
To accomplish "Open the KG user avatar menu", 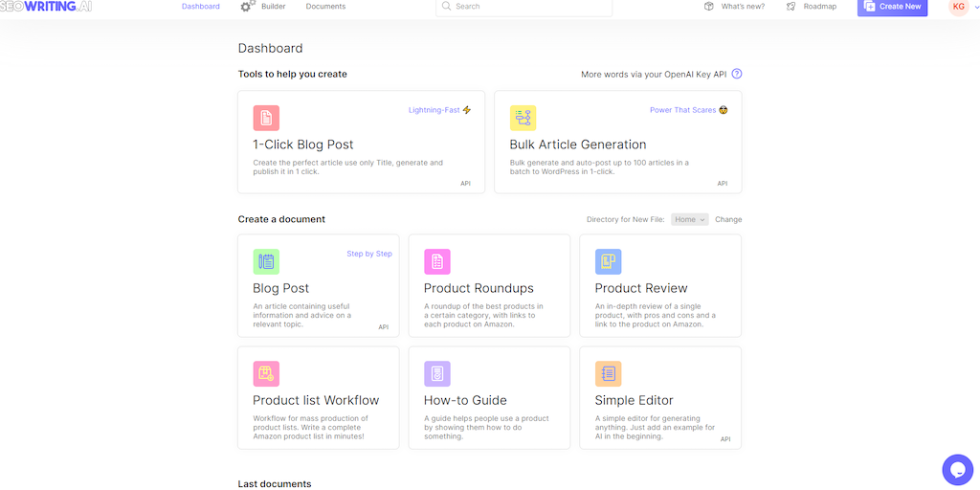I will [x=958, y=7].
